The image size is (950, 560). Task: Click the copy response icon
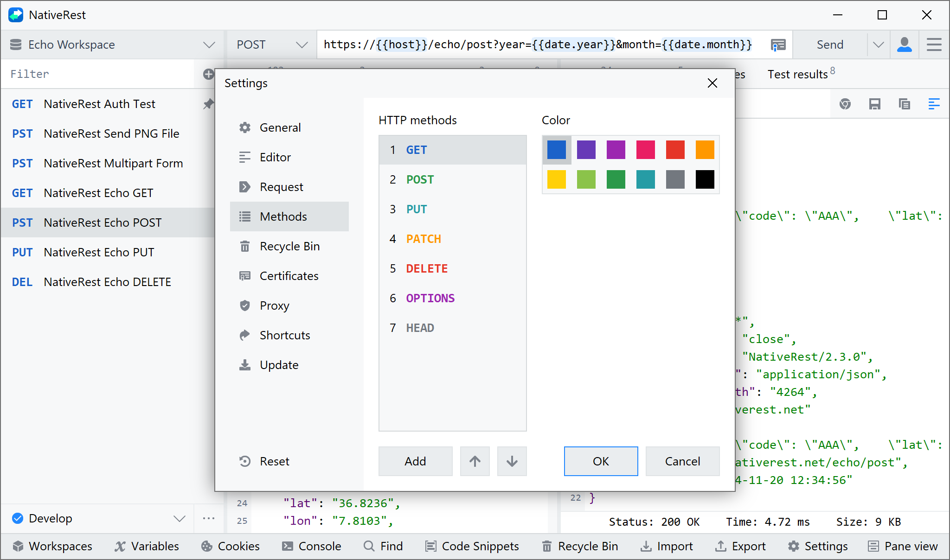click(x=904, y=104)
